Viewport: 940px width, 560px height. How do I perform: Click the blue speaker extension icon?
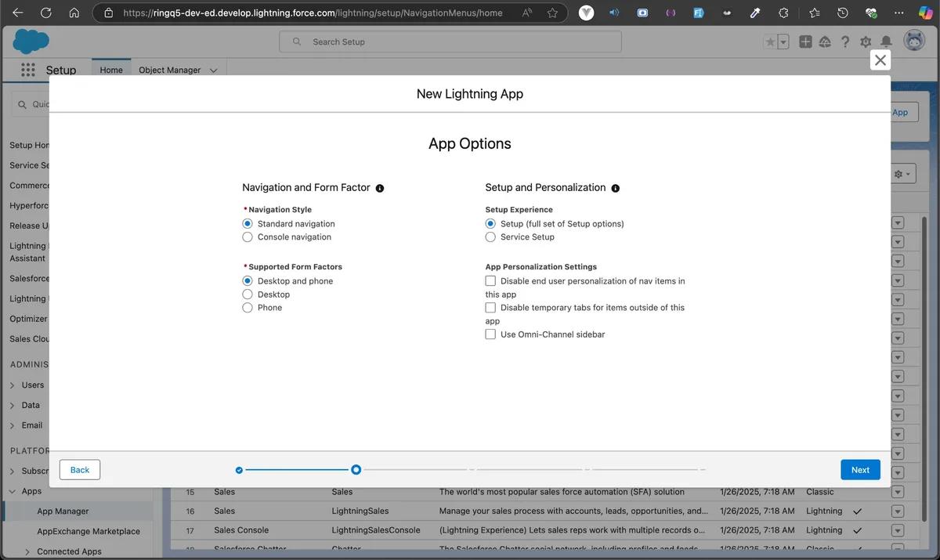[614, 13]
